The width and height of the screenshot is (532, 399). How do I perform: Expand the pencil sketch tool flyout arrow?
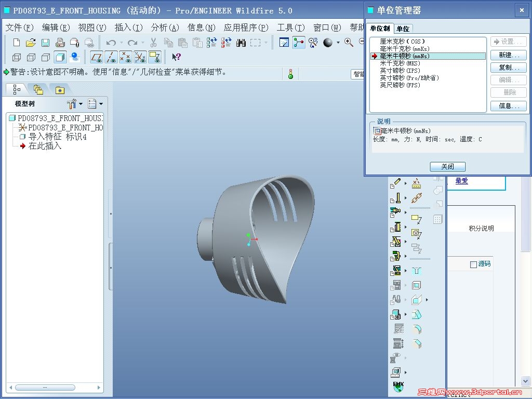(x=406, y=183)
